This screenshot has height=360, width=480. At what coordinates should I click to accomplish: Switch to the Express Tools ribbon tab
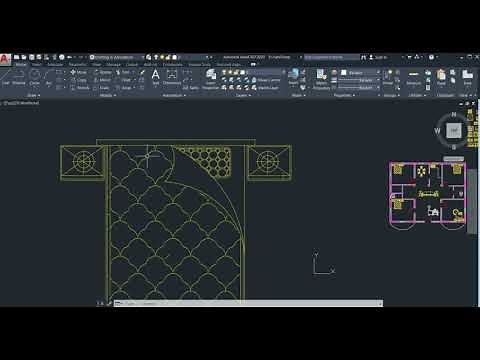coord(200,65)
